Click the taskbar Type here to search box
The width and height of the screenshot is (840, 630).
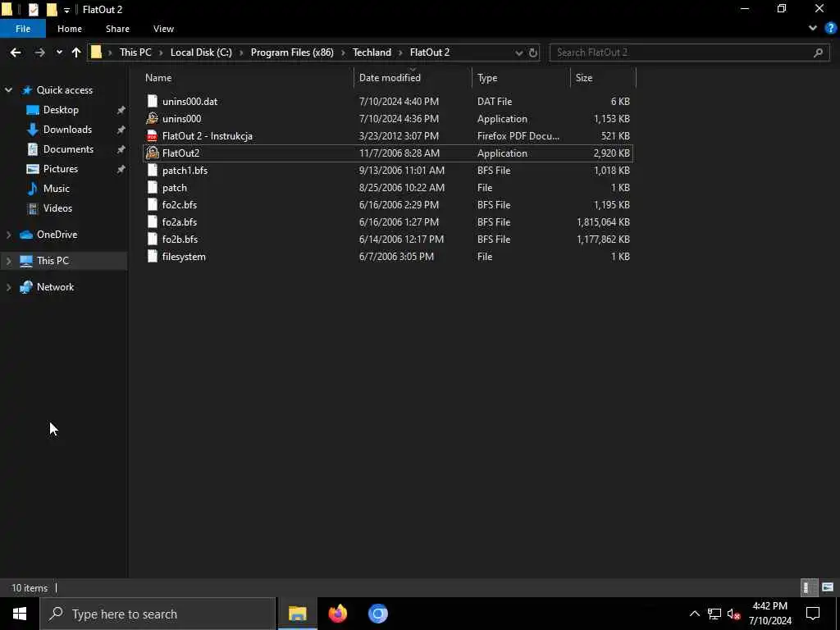158,614
